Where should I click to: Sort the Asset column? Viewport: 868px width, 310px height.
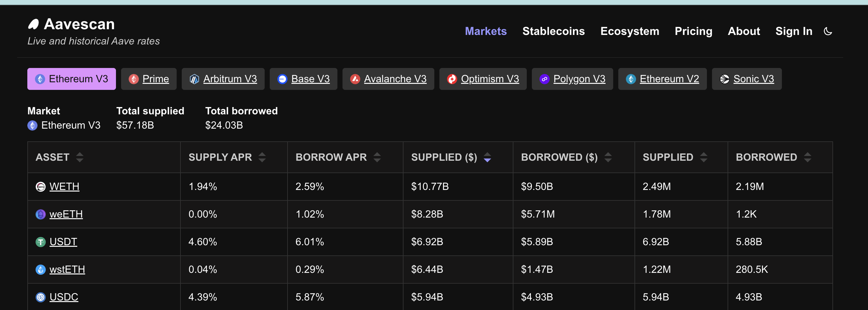point(80,157)
